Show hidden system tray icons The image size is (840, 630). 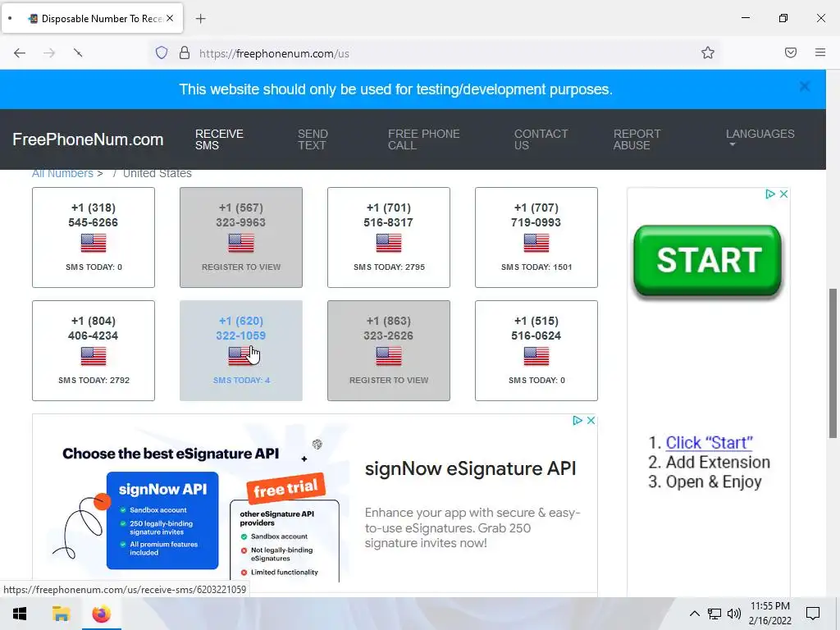point(694,614)
